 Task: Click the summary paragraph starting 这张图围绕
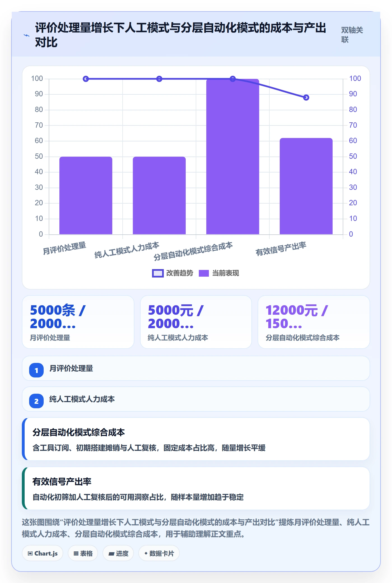click(196, 528)
